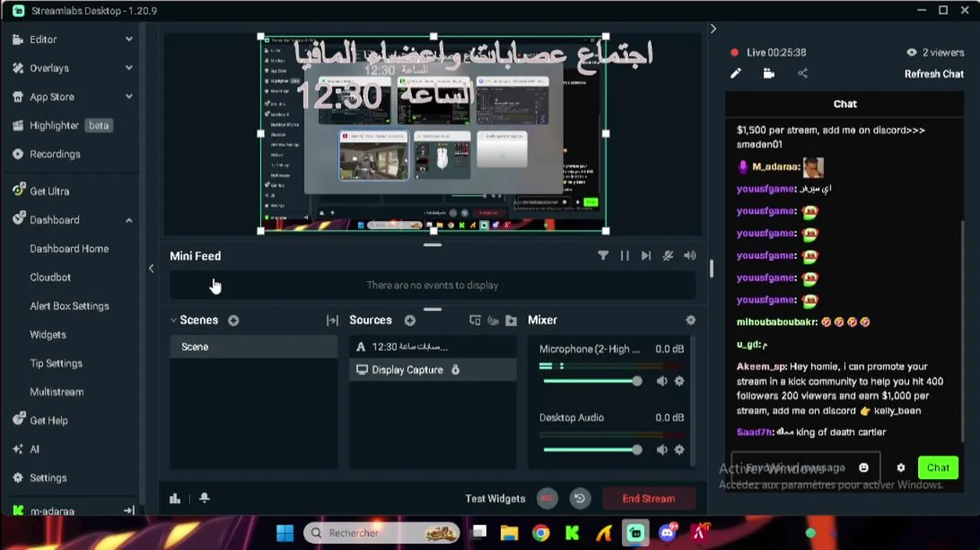Open the AI item in sidebar
Screen dimensions: 980x550
(34, 449)
